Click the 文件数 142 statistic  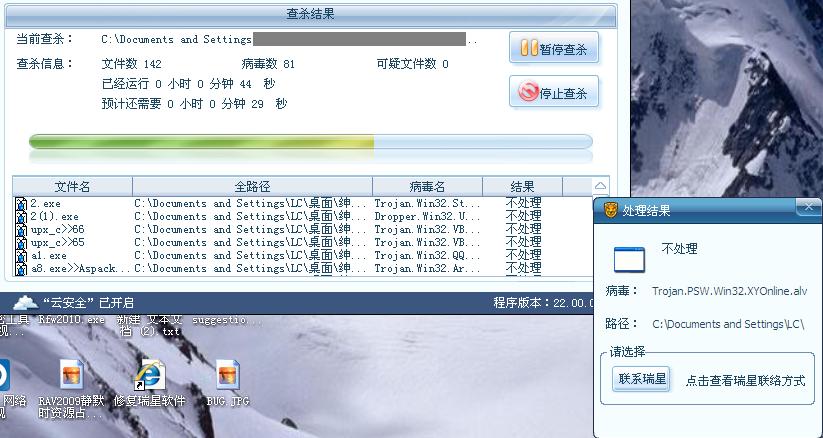132,64
